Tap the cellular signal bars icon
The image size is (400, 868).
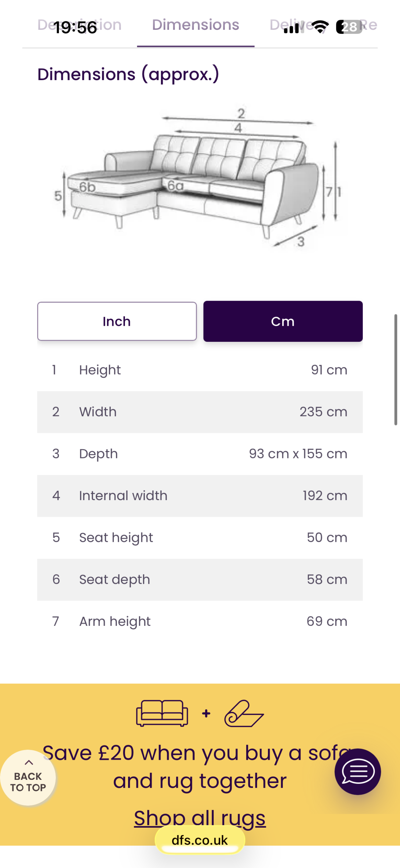pyautogui.click(x=291, y=28)
